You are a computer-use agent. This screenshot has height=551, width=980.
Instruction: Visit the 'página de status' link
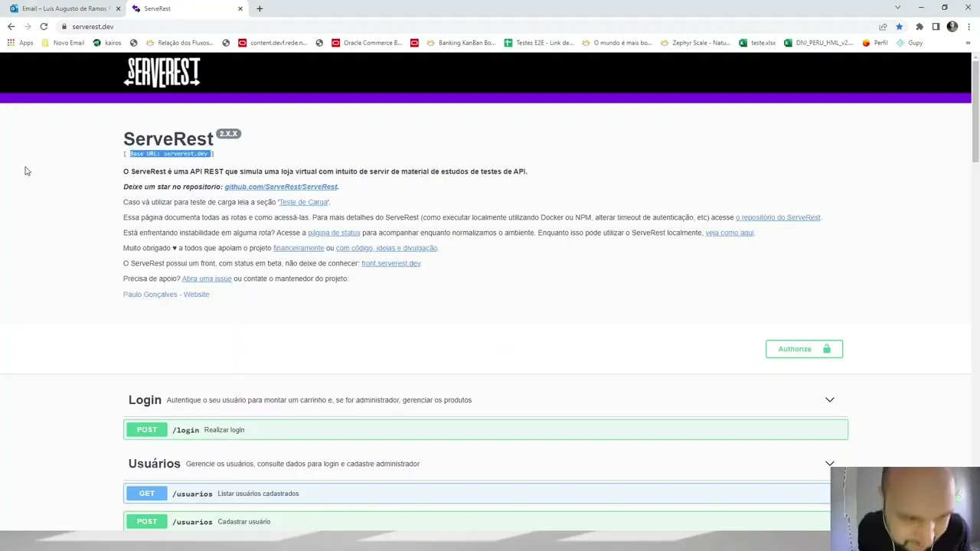pyautogui.click(x=334, y=233)
